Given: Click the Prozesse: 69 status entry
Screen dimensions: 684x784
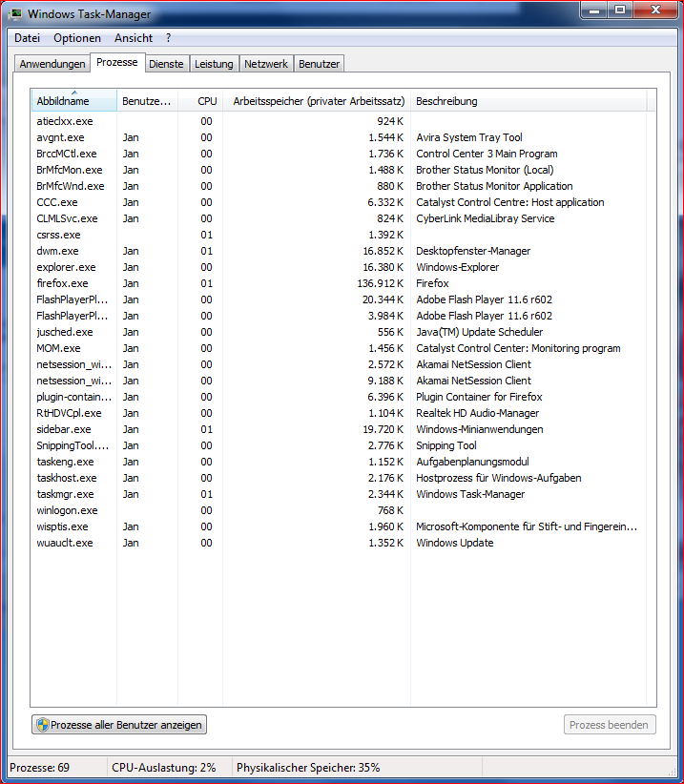Looking at the screenshot, I should pyautogui.click(x=39, y=768).
